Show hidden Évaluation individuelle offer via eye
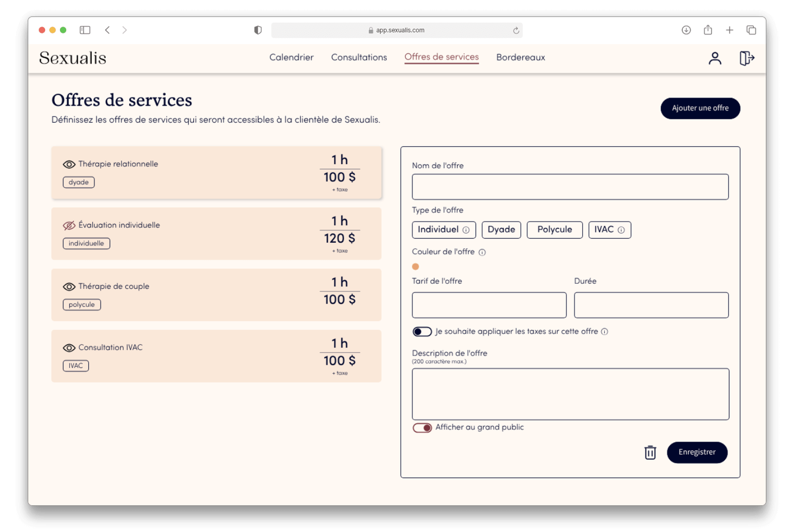Viewport: 791px width, 532px height. pos(69,226)
